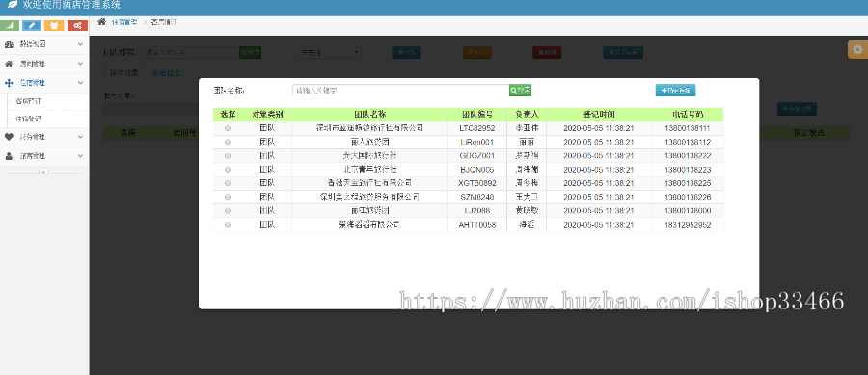Click the house icon in the sidebar menu
868x375 pixels.
9,64
